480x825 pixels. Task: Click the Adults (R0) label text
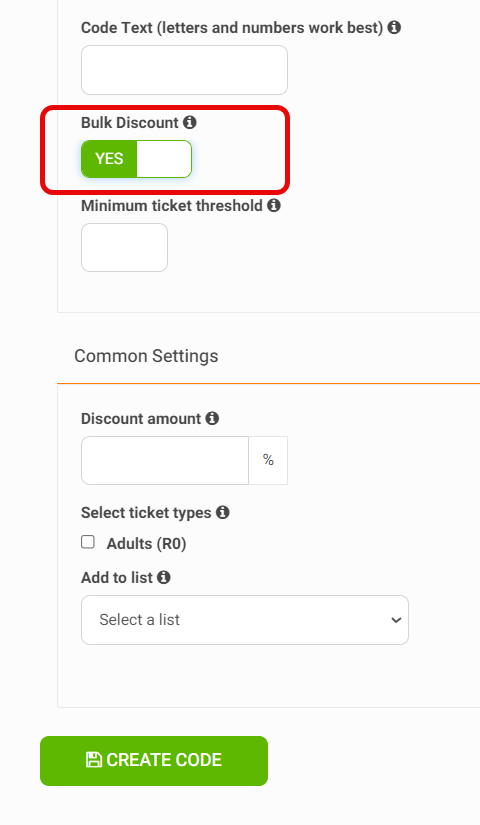(146, 544)
